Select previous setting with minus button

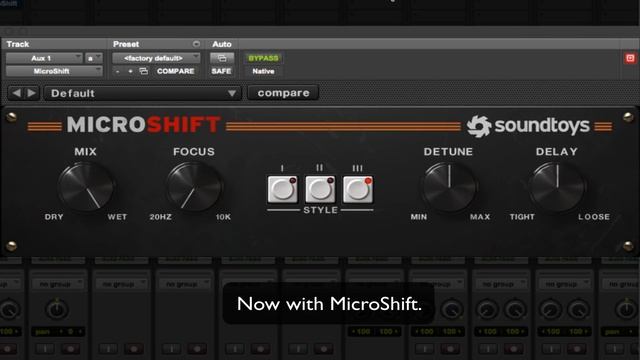pos(118,71)
